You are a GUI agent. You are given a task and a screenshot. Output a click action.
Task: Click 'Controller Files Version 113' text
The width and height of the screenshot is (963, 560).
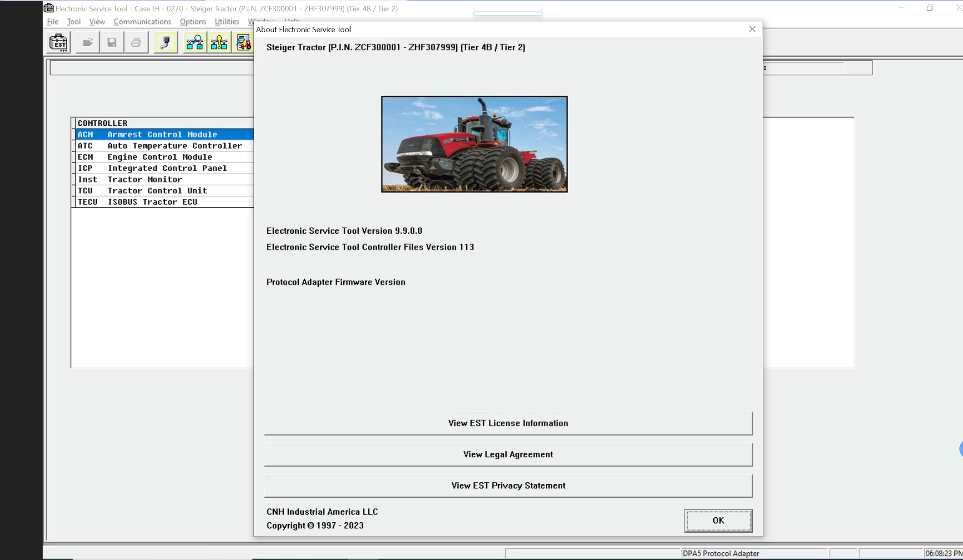tap(418, 247)
